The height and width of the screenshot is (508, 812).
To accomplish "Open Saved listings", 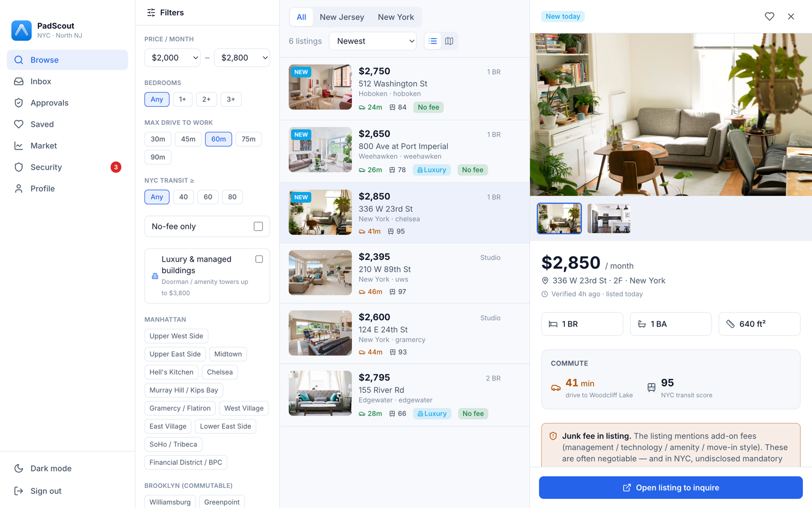I will click(67, 124).
